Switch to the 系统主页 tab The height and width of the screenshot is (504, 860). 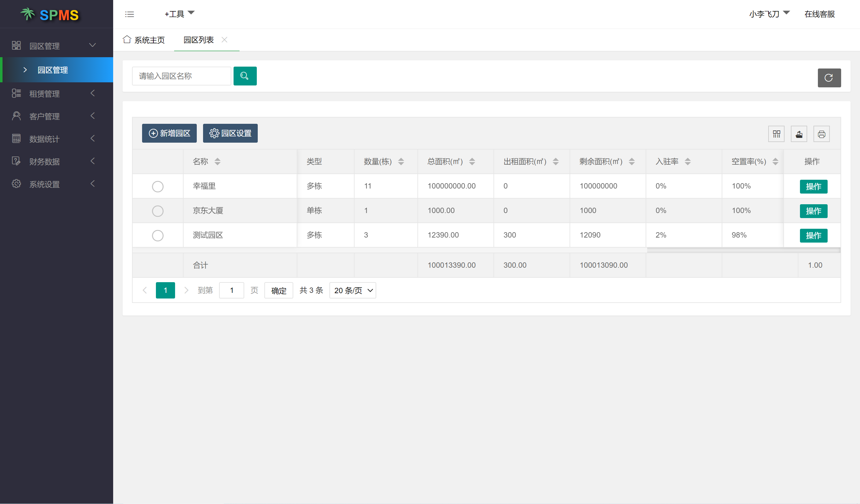(144, 40)
